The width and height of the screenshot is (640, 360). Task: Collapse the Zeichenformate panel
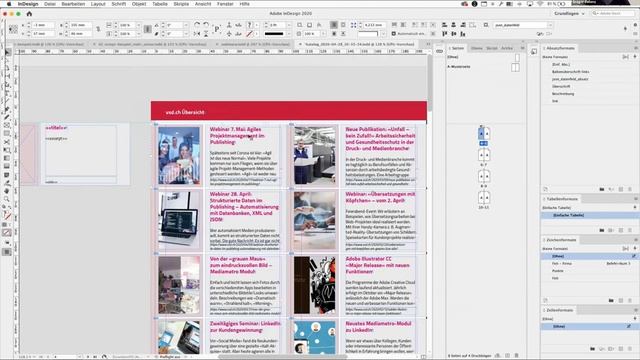coord(544,240)
